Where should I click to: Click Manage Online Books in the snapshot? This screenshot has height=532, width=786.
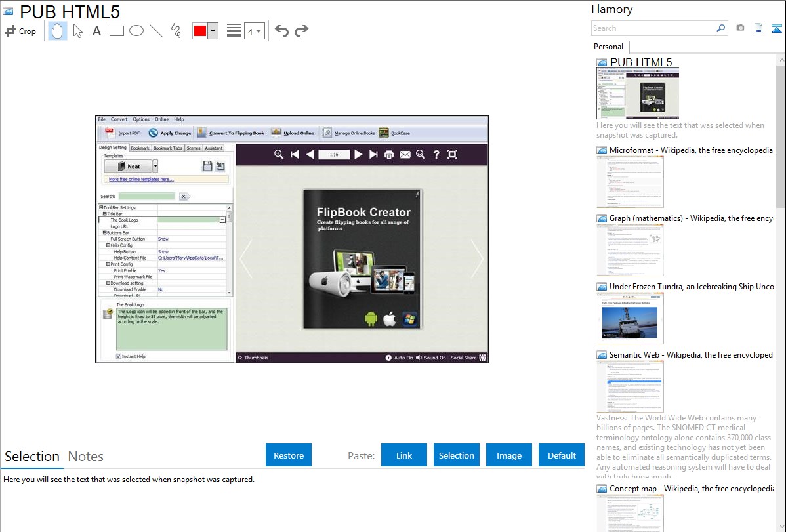click(x=349, y=133)
